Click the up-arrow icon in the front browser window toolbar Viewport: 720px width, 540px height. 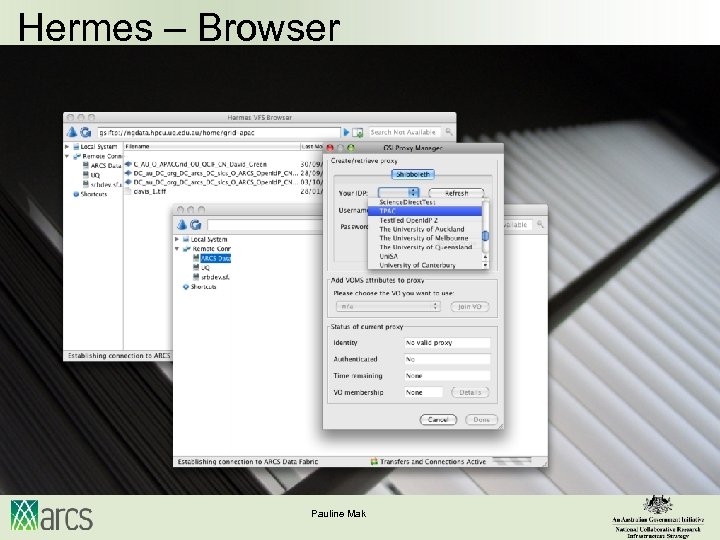(x=182, y=225)
